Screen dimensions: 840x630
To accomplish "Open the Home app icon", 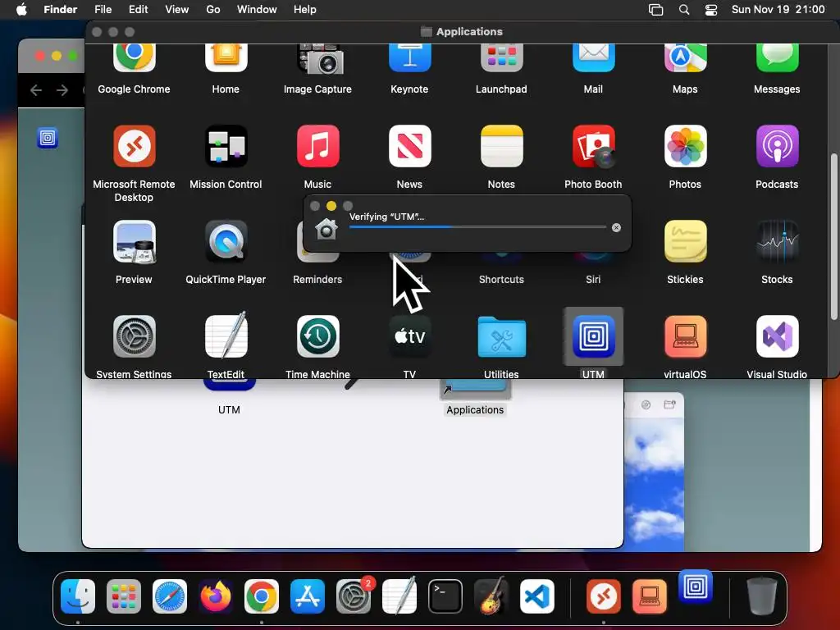I will point(226,58).
